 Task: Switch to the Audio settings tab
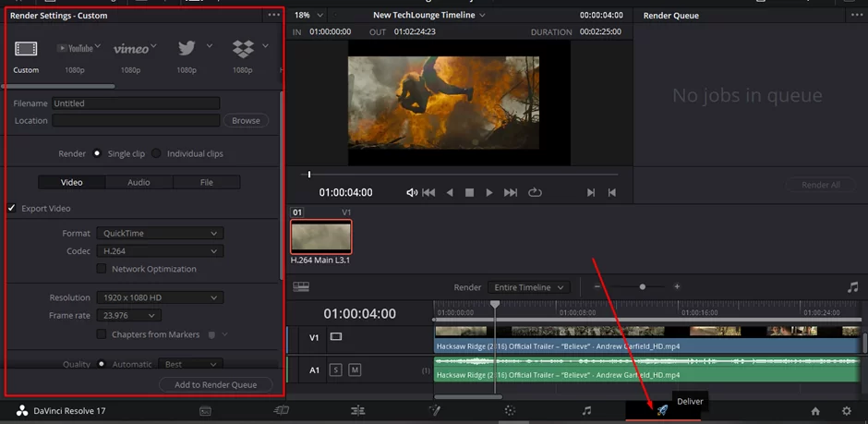pyautogui.click(x=139, y=182)
